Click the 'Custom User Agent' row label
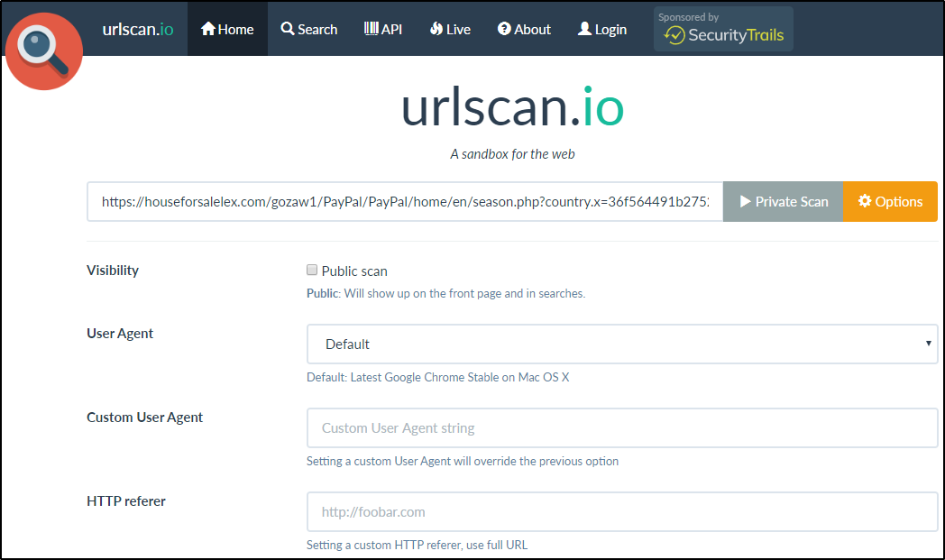 point(144,418)
